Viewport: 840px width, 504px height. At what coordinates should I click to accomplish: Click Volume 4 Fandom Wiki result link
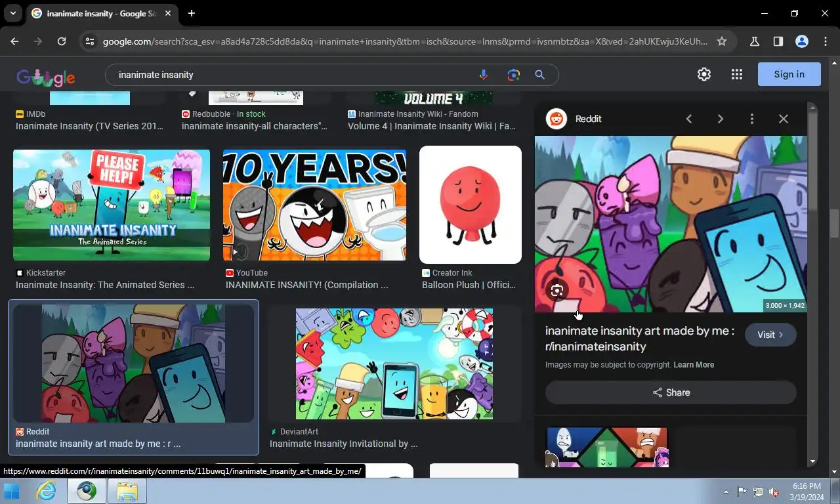[432, 126]
